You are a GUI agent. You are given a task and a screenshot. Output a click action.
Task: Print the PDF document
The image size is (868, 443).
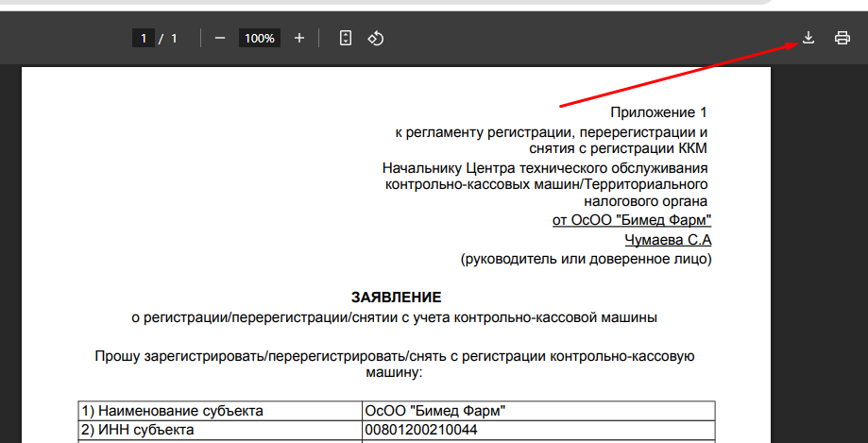pyautogui.click(x=842, y=38)
